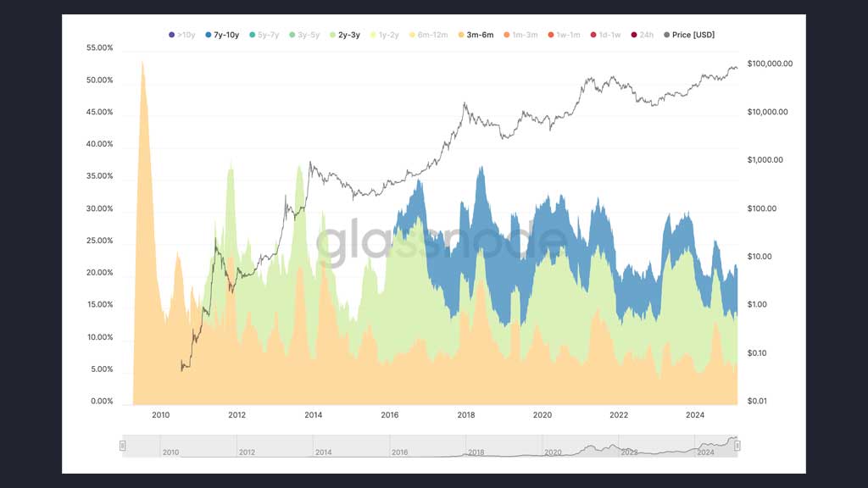Toggle the 1m-3m legend entry

point(521,35)
